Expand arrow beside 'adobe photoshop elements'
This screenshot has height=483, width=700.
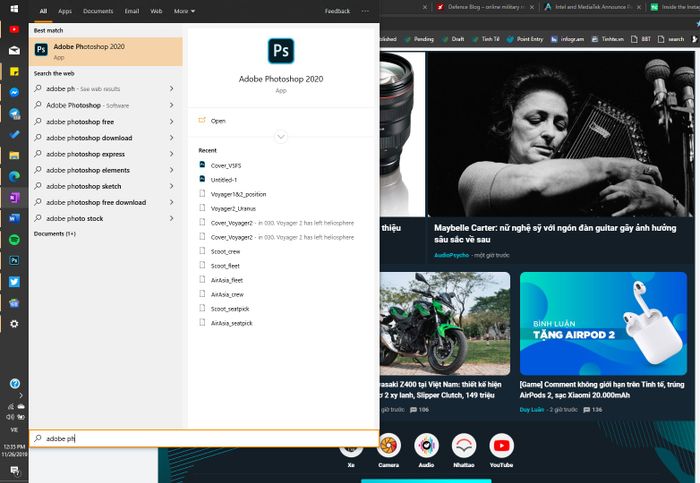tap(171, 170)
